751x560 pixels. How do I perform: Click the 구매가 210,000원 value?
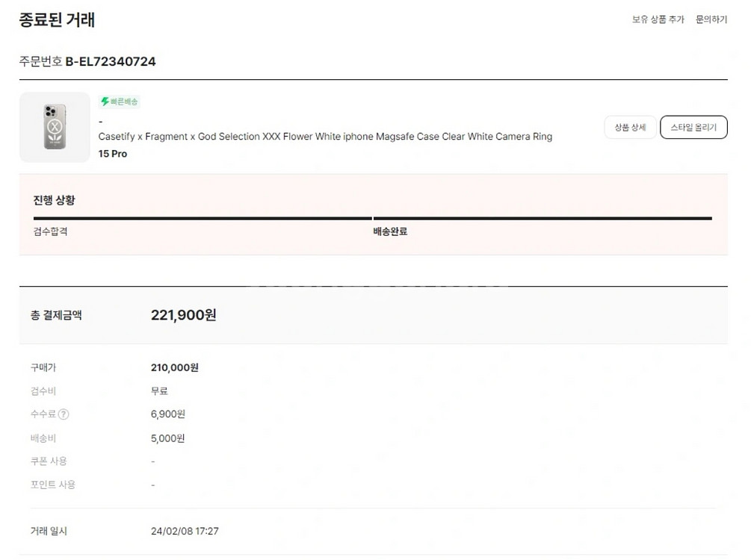coord(174,367)
